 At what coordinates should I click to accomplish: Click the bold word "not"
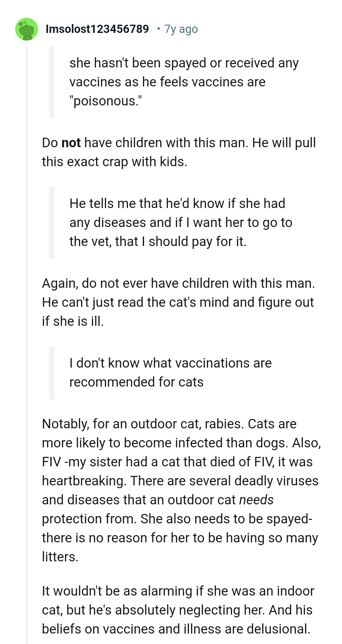(71, 143)
